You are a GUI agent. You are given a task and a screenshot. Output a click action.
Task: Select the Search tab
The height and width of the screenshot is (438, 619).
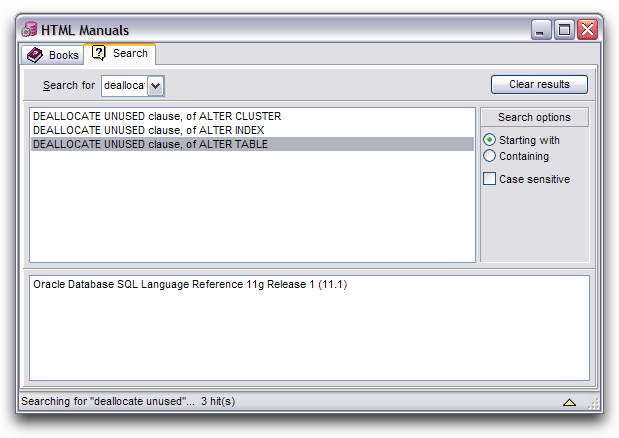[120, 53]
